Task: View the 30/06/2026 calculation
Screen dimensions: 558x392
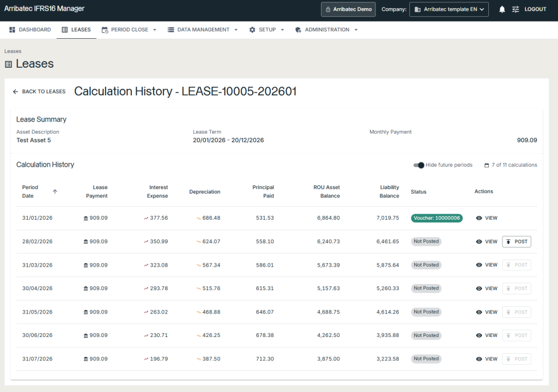Action: pyautogui.click(x=487, y=335)
